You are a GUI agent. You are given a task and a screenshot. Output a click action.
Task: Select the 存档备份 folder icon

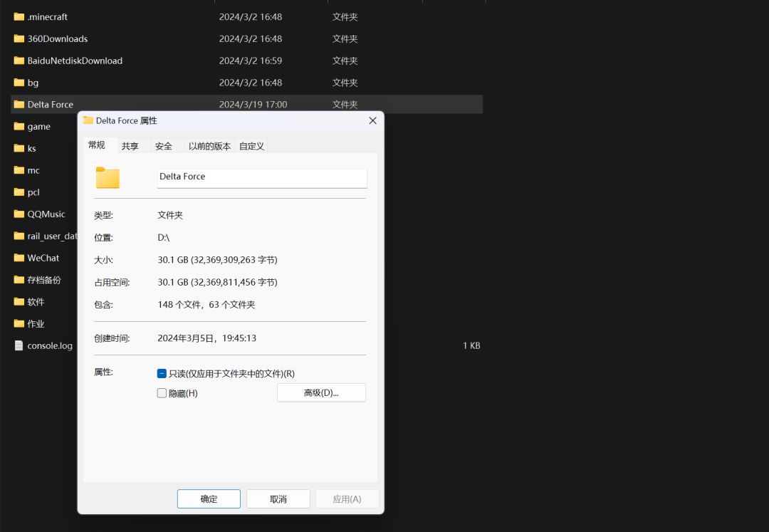pos(19,279)
